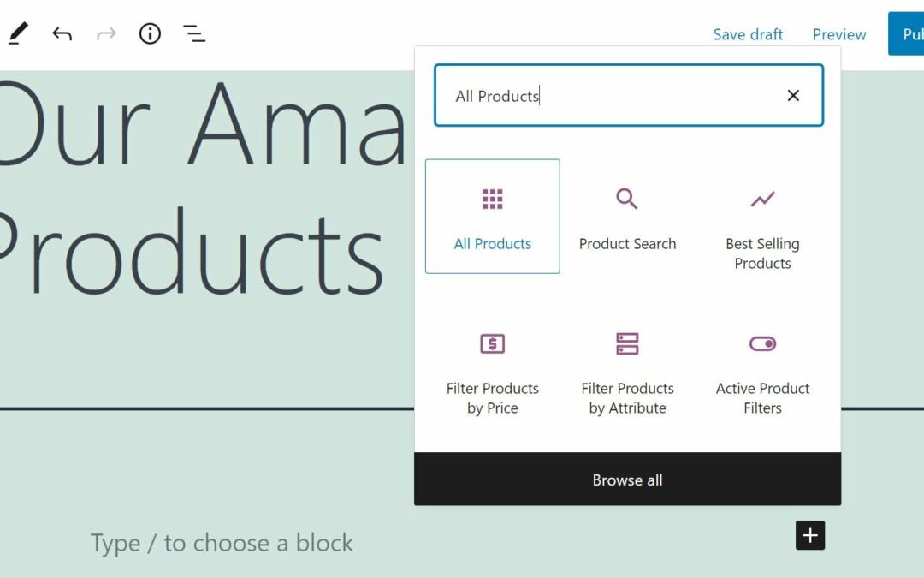Image resolution: width=924 pixels, height=578 pixels.
Task: Open the document Details info icon
Action: (x=150, y=34)
